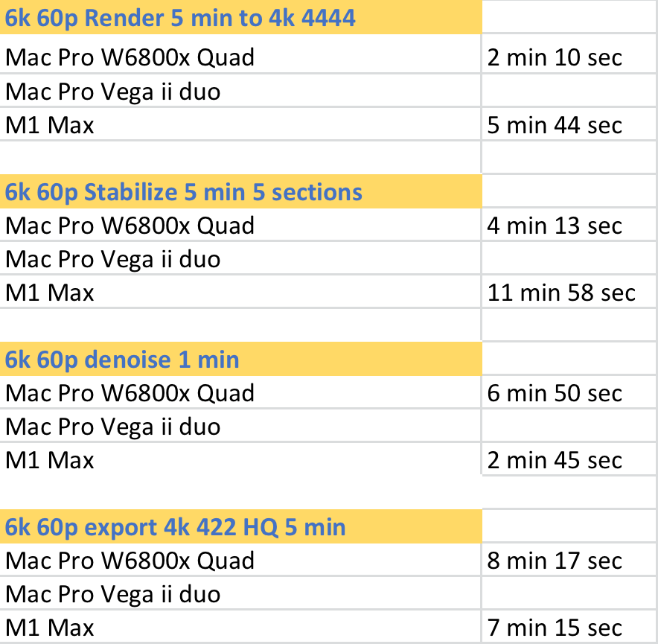Select the '7 min 15 sec' export cell
Screen dimensions: 658x644
[569, 627]
